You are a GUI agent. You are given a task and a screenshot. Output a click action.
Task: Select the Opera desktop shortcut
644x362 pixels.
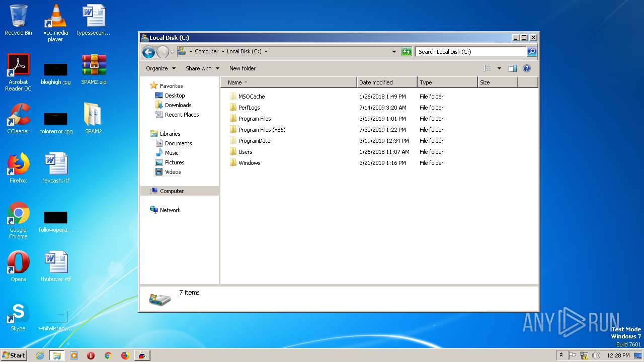18,266
